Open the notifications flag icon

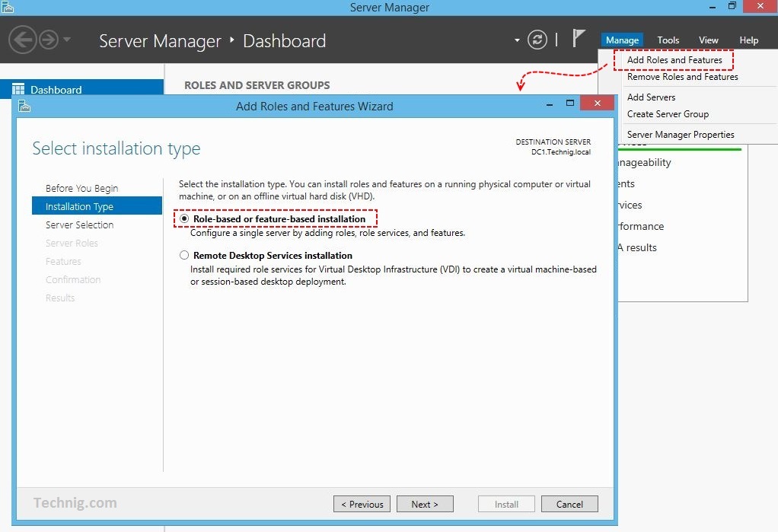579,38
